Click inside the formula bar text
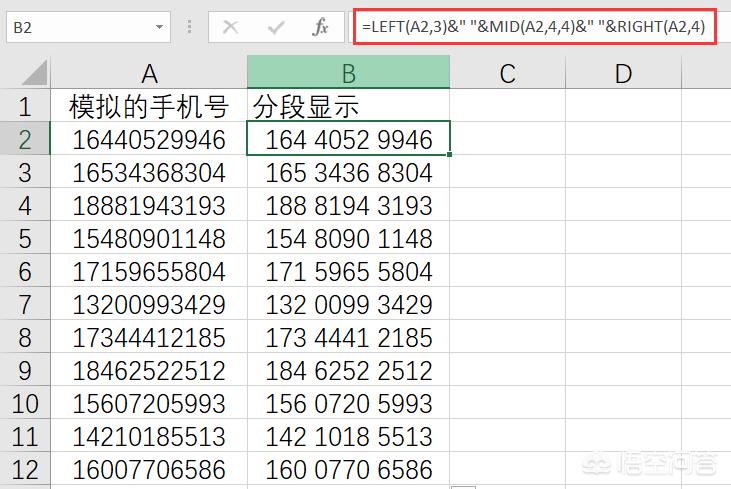 tap(534, 27)
